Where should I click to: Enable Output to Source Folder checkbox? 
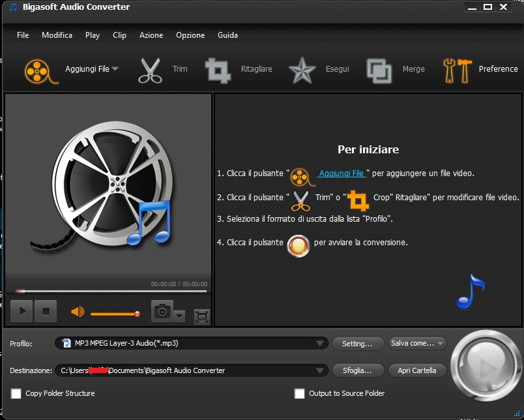[x=299, y=393]
